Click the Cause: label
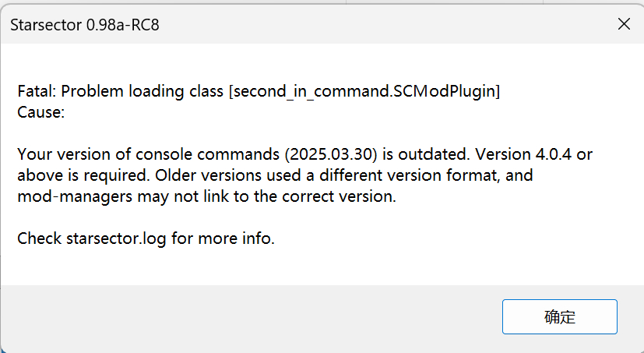The image size is (644, 353). pyautogui.click(x=40, y=112)
